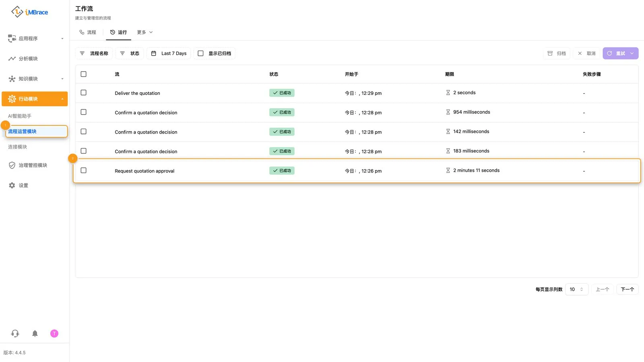Click the filter icon beside 状态
The width and height of the screenshot is (644, 362).
(122, 53)
